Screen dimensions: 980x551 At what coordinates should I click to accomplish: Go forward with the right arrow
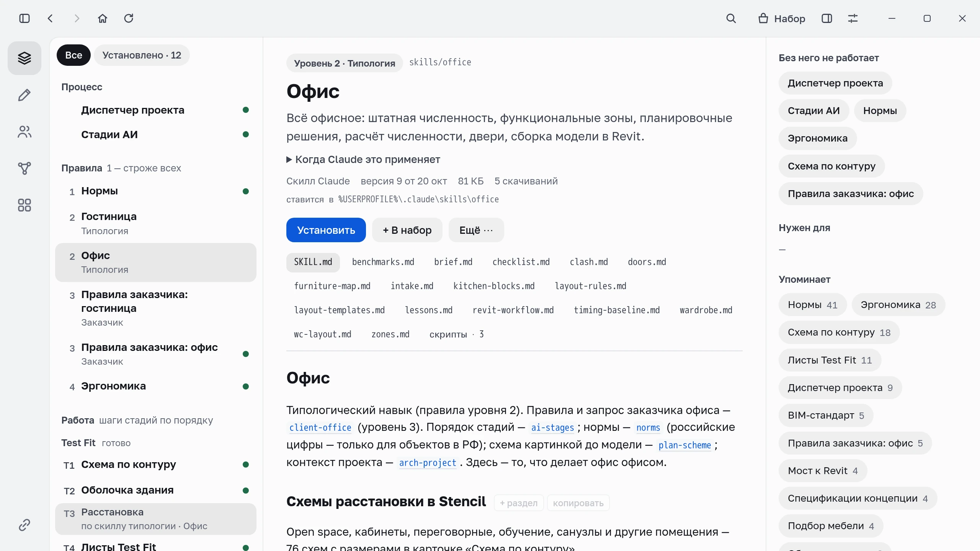click(77, 18)
